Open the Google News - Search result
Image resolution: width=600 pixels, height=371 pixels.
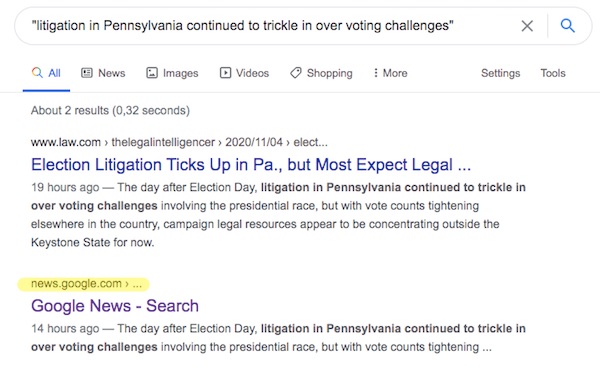click(x=115, y=306)
